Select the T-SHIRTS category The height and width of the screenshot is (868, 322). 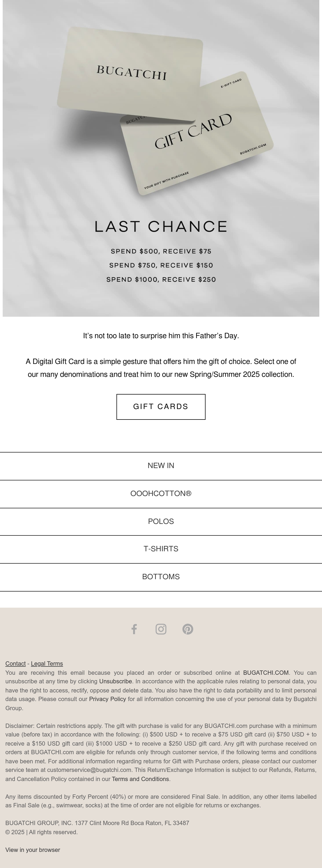coord(161,549)
